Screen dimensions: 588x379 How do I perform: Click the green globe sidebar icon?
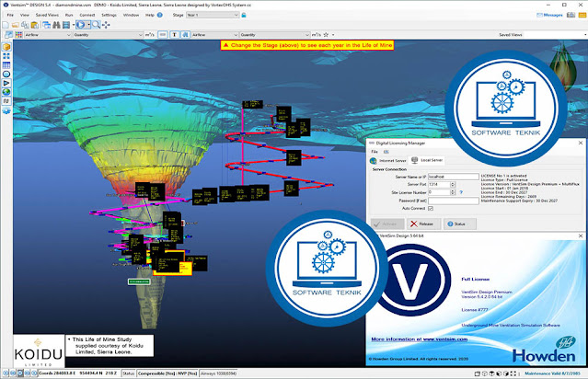tap(6, 92)
